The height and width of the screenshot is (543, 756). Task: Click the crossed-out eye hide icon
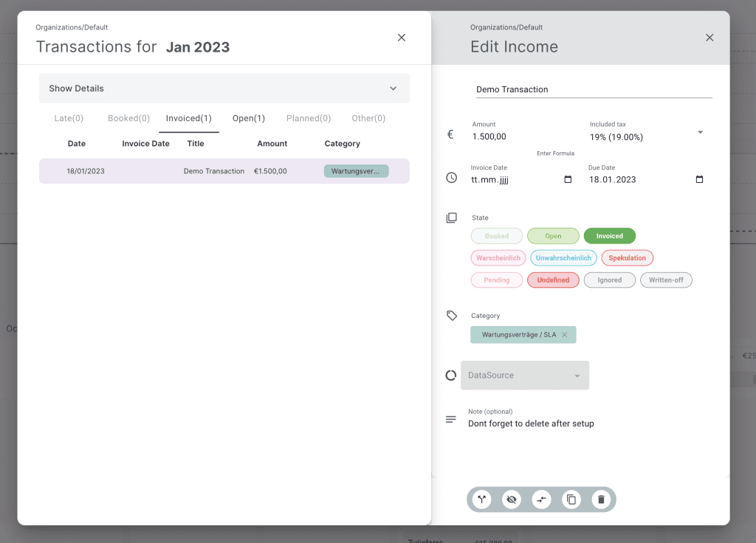click(512, 499)
